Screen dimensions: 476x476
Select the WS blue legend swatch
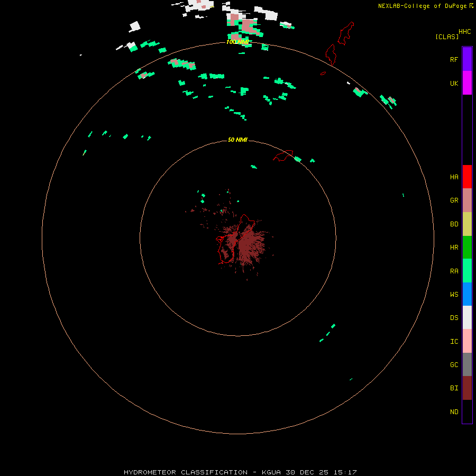pos(467,294)
